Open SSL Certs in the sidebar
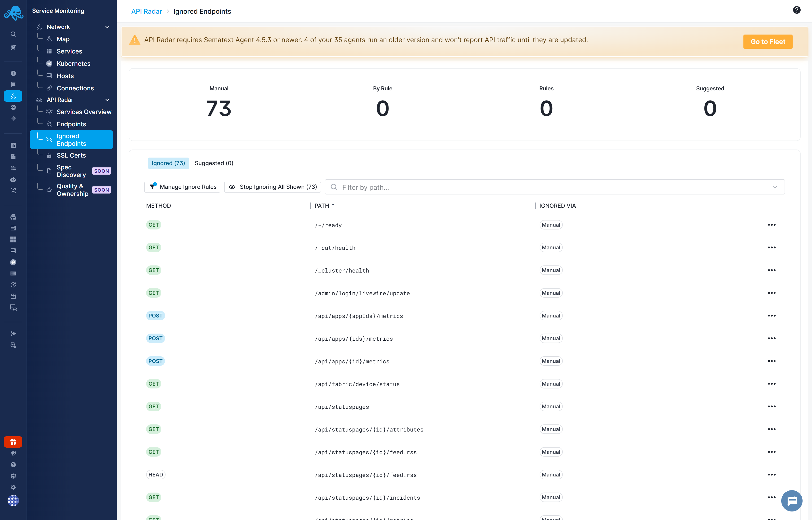This screenshot has height=520, width=812. pos(71,156)
